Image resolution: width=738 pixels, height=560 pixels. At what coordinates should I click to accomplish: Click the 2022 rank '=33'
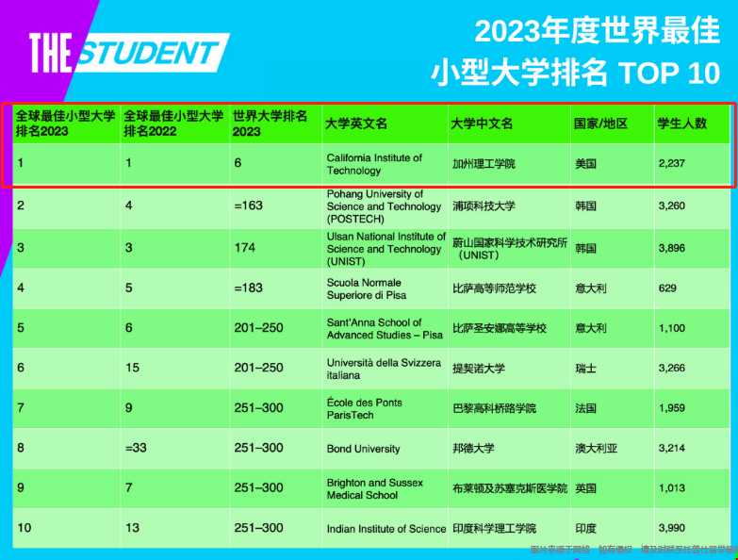(x=136, y=448)
